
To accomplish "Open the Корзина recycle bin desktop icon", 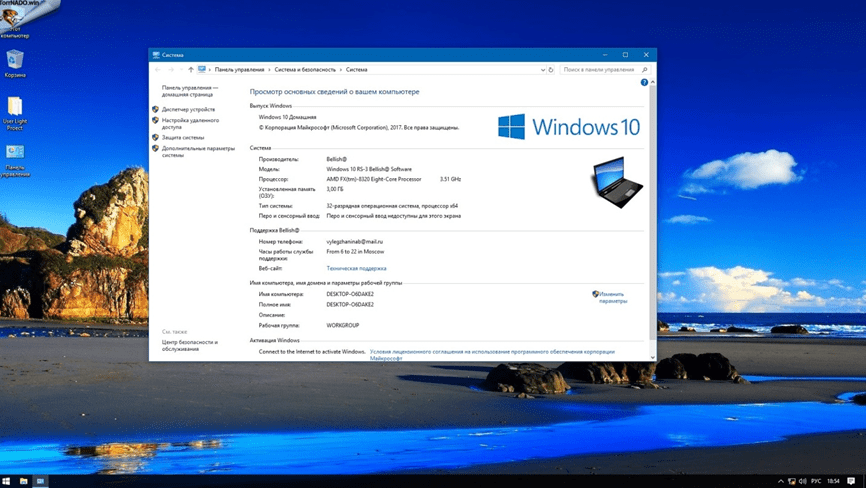I will click(x=15, y=63).
